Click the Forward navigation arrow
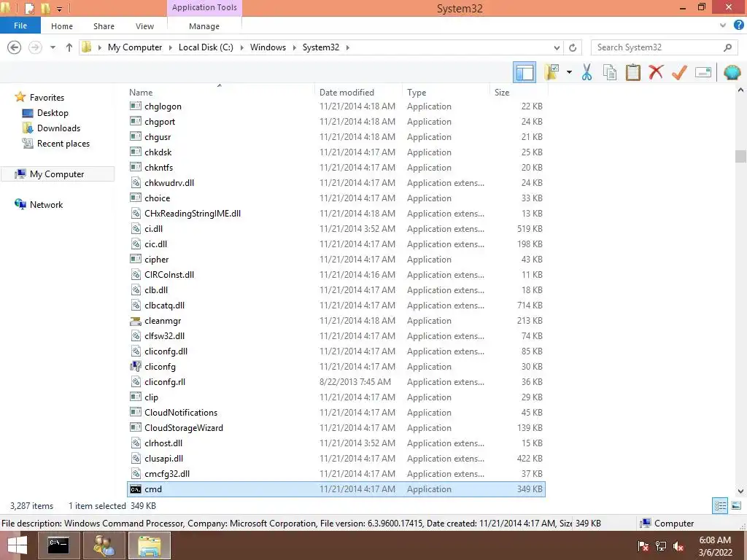 click(x=35, y=47)
